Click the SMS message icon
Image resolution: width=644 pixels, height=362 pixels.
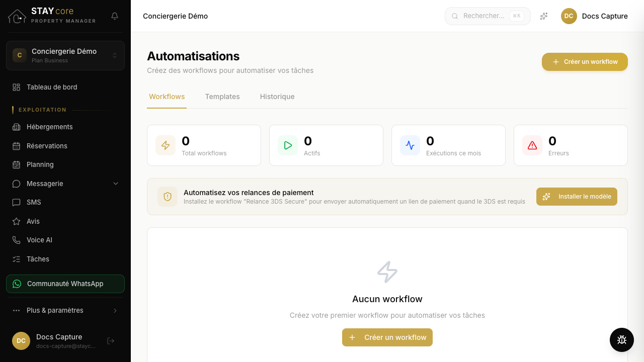[17, 202]
